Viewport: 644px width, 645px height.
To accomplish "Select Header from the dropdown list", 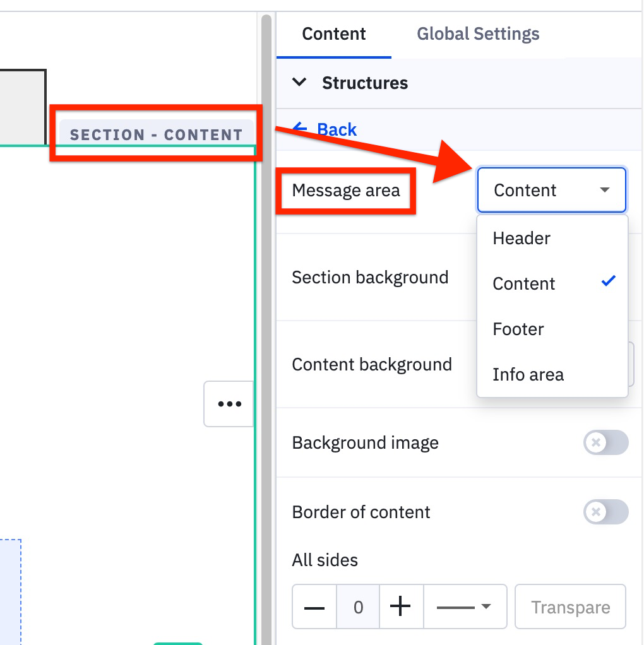I will [x=522, y=239].
